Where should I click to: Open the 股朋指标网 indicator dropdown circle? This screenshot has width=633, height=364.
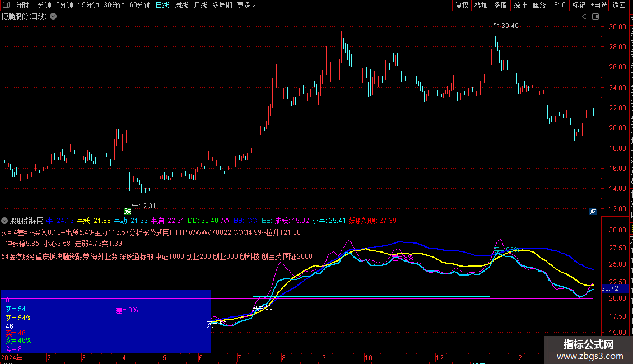pos(4,221)
